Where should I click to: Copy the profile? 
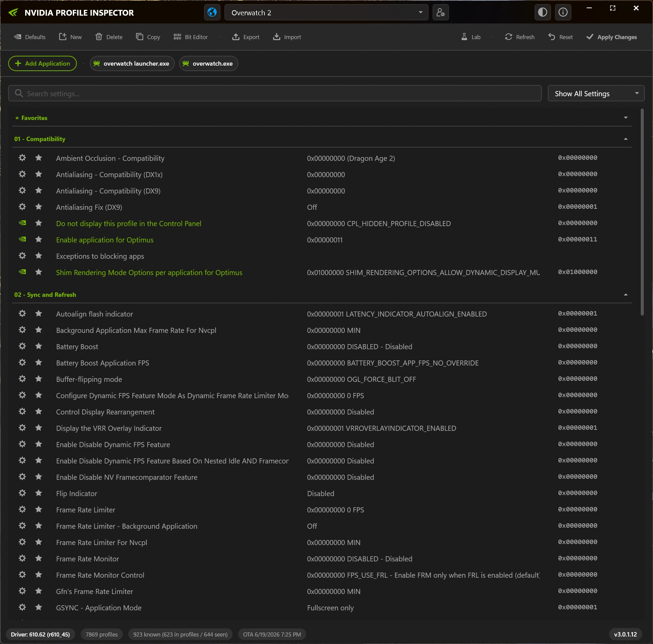click(148, 37)
